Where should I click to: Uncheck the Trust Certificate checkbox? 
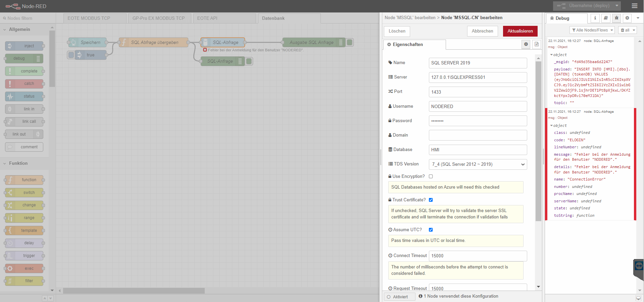click(x=431, y=200)
